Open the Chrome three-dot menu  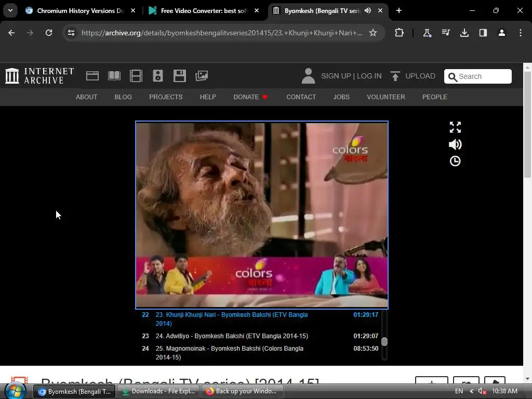tap(521, 33)
